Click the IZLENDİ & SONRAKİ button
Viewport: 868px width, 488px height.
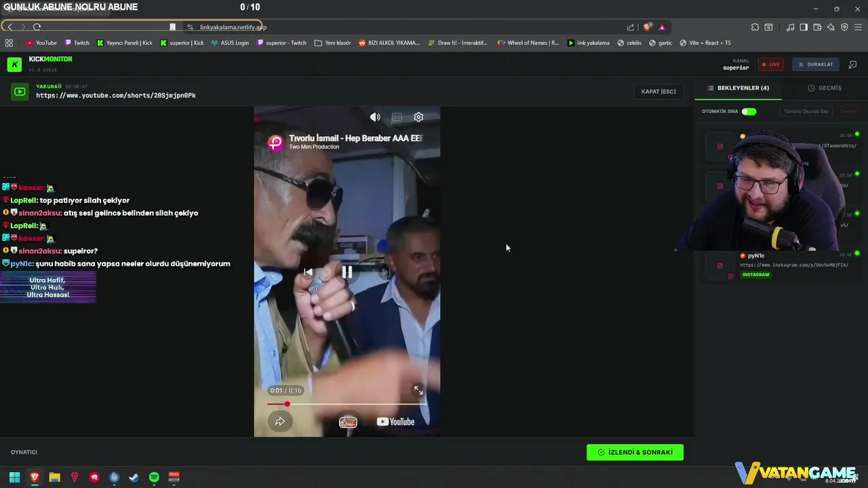click(635, 452)
